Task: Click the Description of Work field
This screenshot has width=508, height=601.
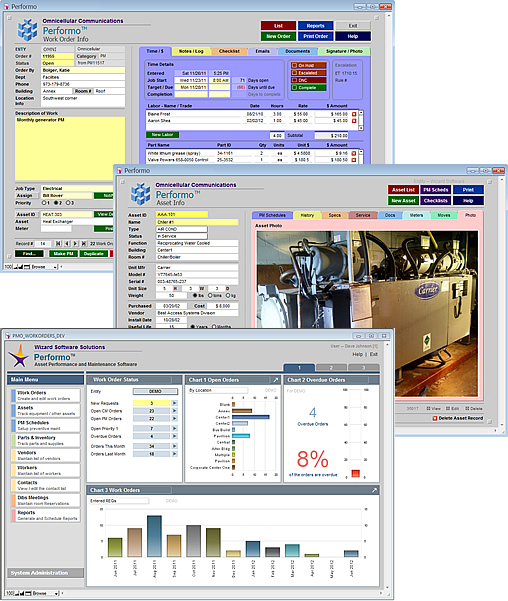Action: pos(70,149)
